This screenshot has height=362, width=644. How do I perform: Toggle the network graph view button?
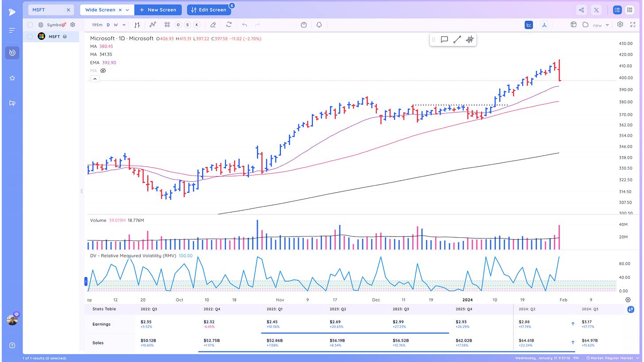point(544,25)
